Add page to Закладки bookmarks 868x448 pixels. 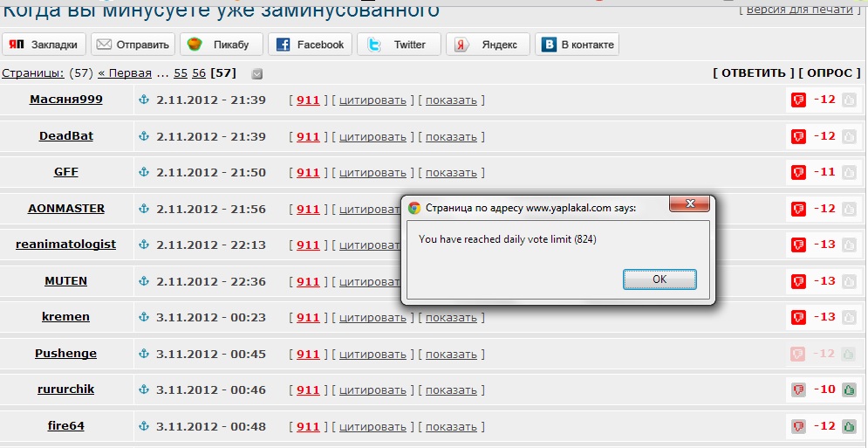(x=45, y=45)
